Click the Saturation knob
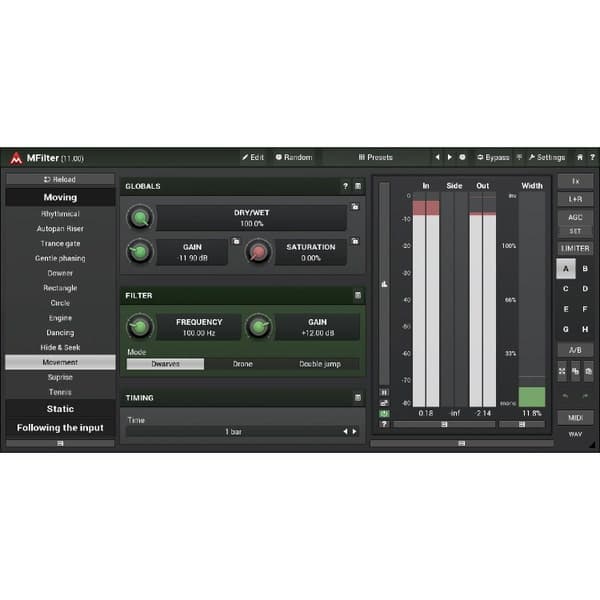The width and height of the screenshot is (600, 600). click(259, 251)
